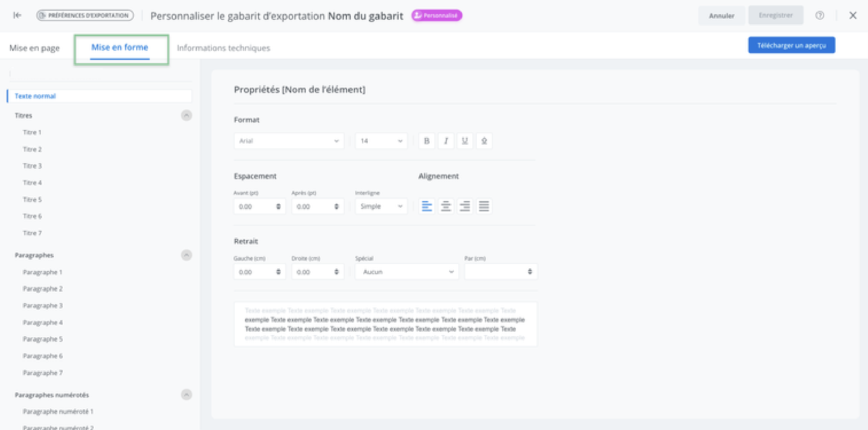Click the help question mark icon

pyautogui.click(x=820, y=15)
